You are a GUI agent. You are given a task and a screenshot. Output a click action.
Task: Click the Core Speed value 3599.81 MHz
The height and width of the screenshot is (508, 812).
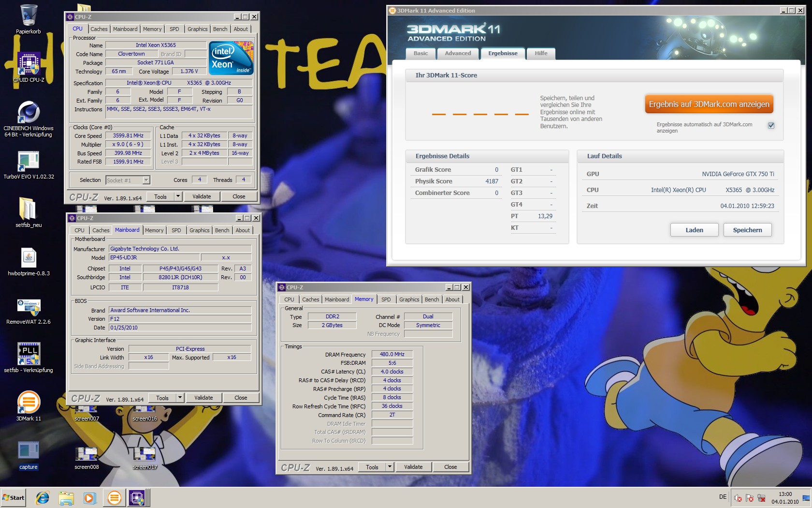[128, 135]
